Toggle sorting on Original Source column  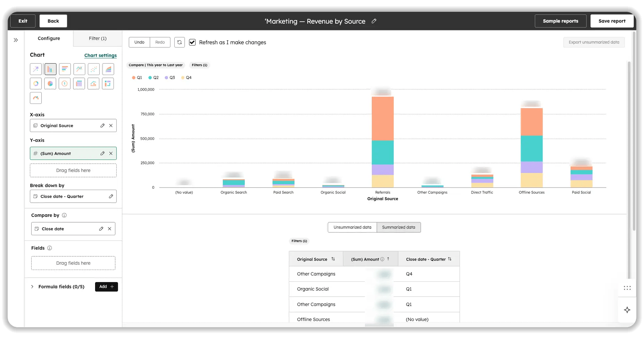click(x=333, y=259)
